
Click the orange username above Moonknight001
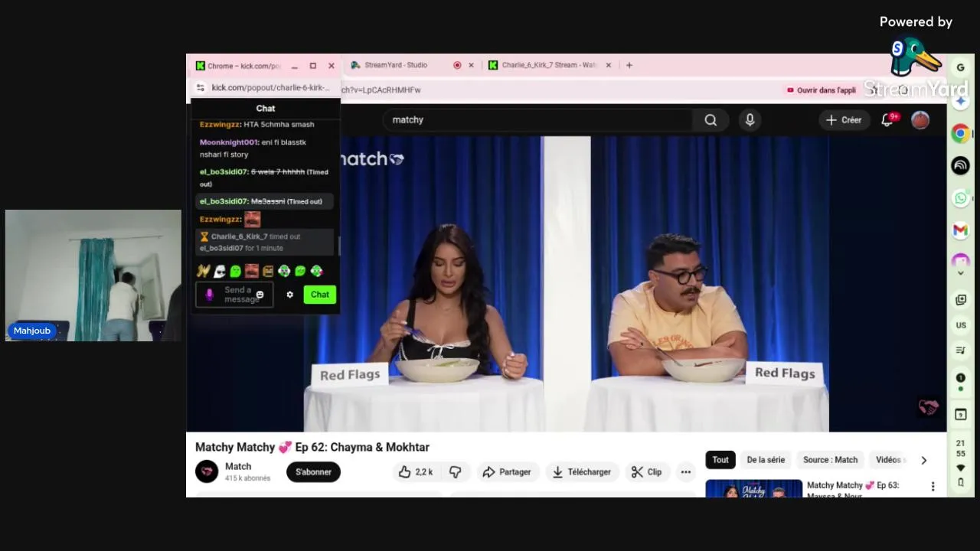pyautogui.click(x=220, y=125)
